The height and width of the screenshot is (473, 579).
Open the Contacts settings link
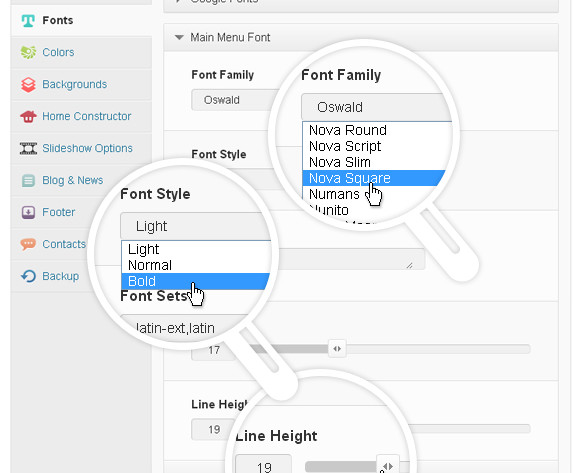tap(64, 244)
